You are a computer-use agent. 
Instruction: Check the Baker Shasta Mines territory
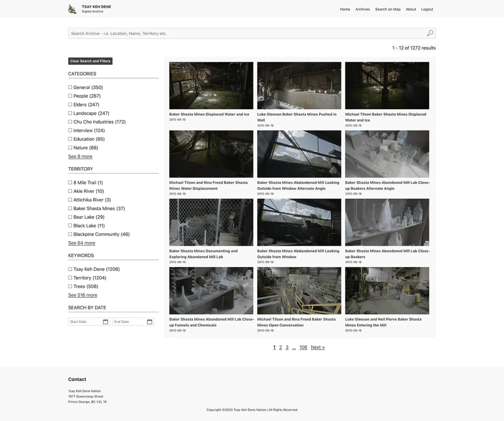pos(70,209)
